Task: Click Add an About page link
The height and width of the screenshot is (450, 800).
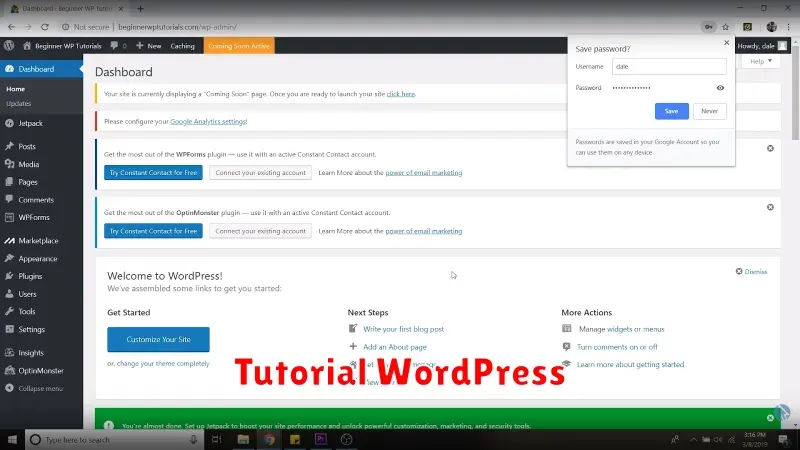Action: click(394, 347)
